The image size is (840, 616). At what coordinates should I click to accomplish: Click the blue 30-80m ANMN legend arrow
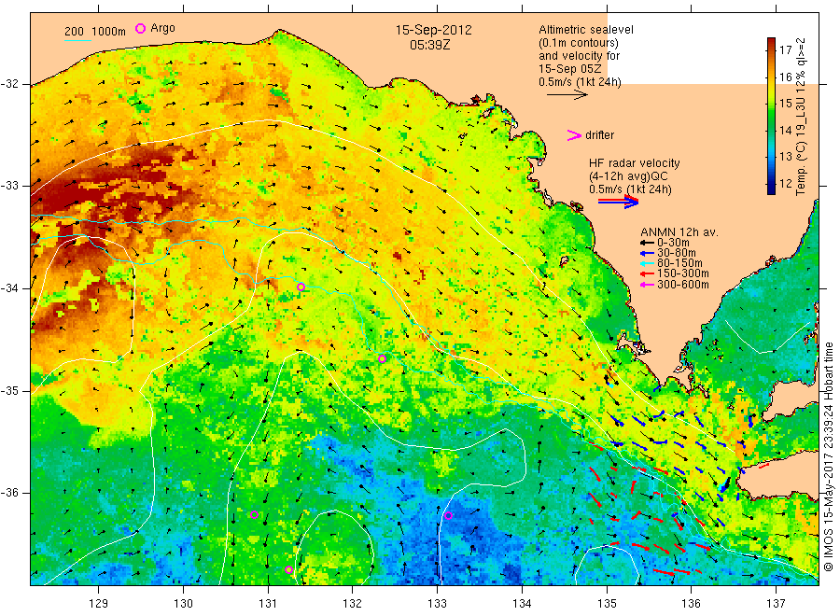(x=647, y=253)
